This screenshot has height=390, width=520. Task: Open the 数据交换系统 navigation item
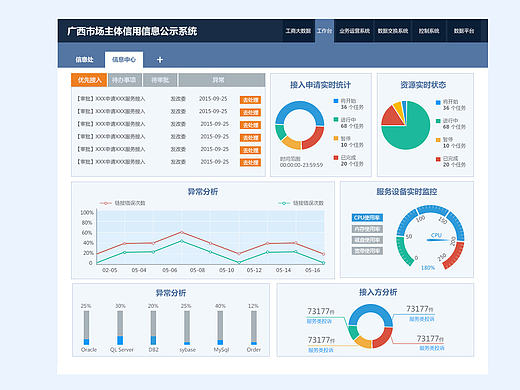(393, 31)
